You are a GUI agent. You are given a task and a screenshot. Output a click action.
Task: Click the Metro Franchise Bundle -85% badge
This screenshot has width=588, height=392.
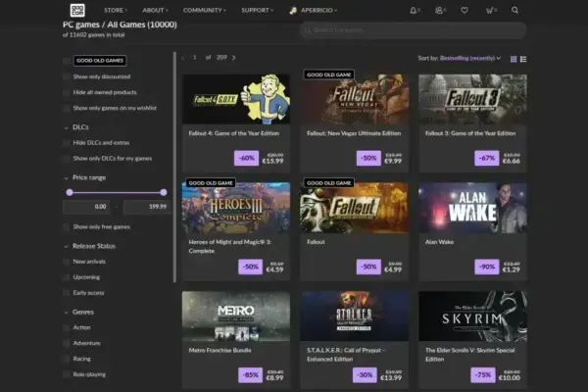(x=251, y=375)
